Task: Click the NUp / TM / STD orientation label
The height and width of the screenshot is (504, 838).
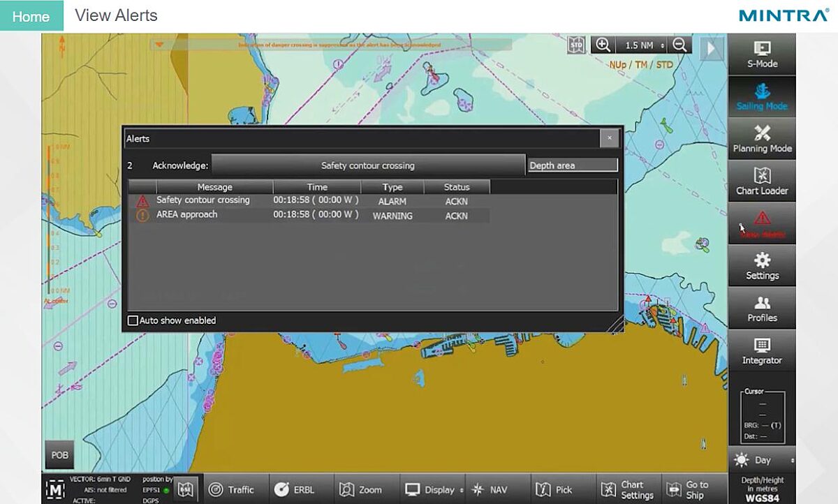Action: click(x=641, y=65)
